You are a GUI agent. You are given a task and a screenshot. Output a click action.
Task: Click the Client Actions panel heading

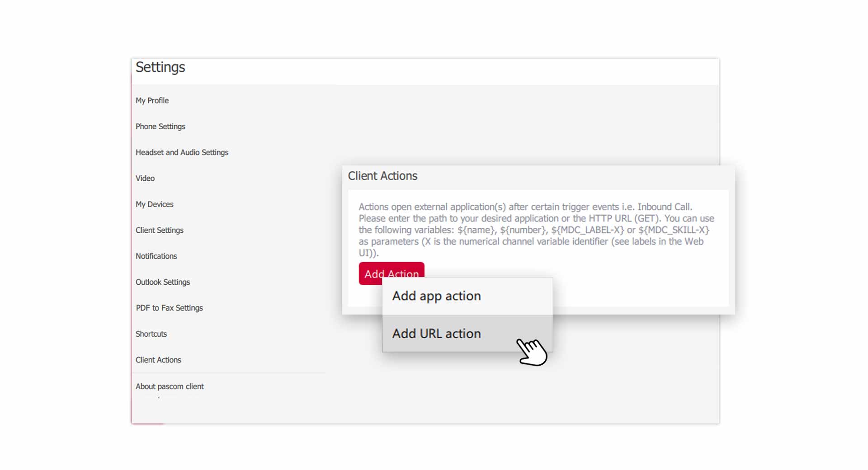pyautogui.click(x=382, y=176)
